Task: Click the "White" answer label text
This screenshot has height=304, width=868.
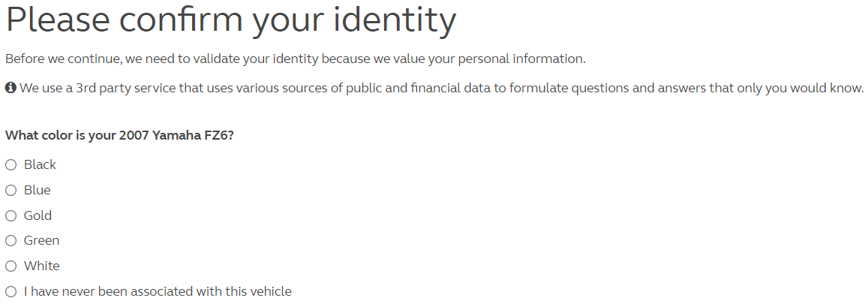Action: point(41,266)
